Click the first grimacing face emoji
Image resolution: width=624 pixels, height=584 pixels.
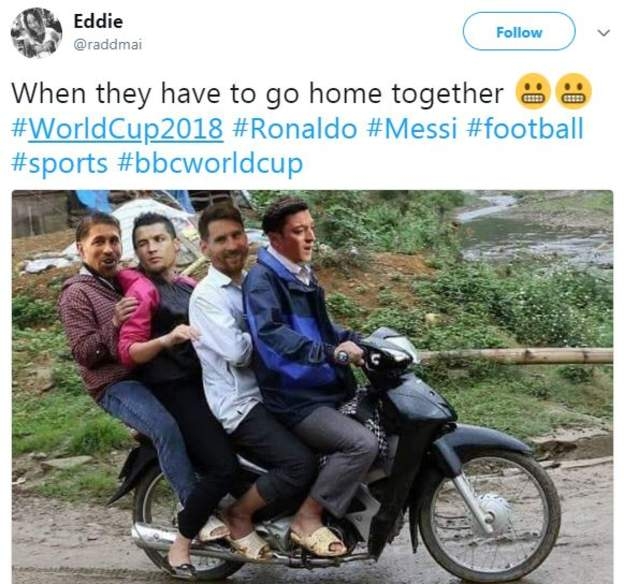533,92
